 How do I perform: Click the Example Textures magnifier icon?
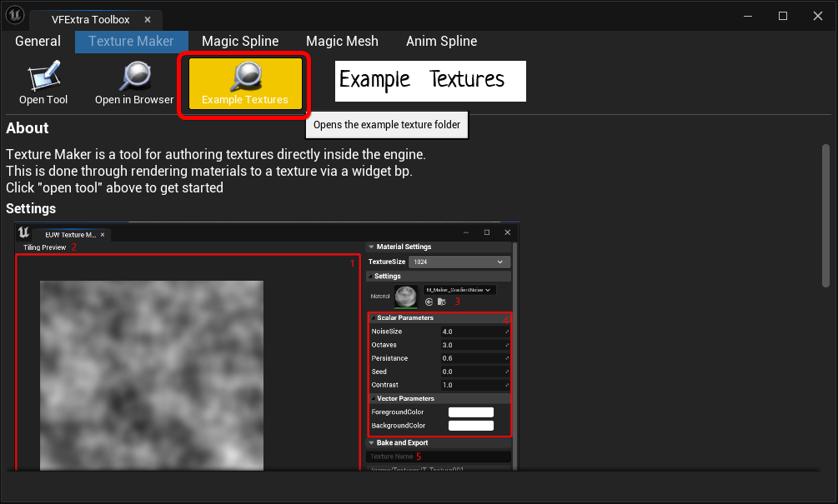(x=246, y=76)
